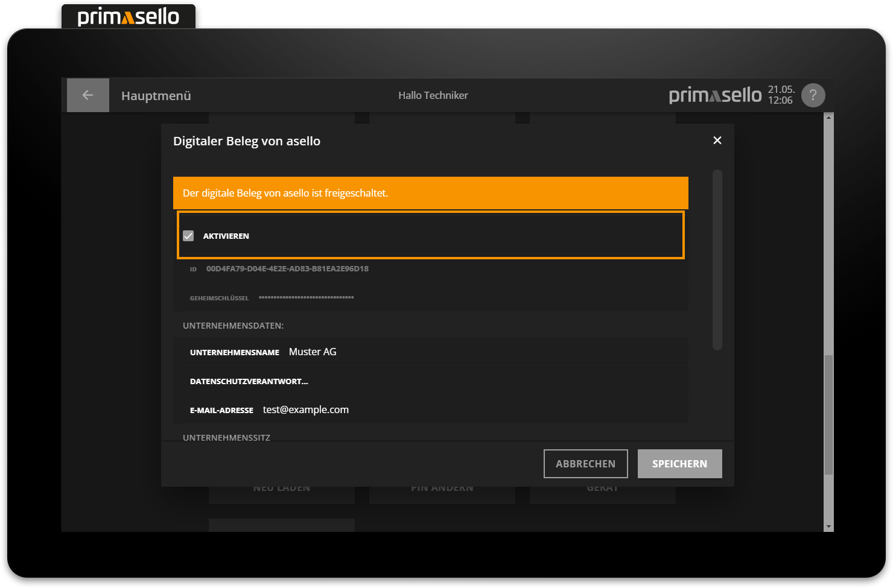893x588 pixels.
Task: Uncheck the AKTIVIEREN checkbox
Action: click(x=188, y=235)
